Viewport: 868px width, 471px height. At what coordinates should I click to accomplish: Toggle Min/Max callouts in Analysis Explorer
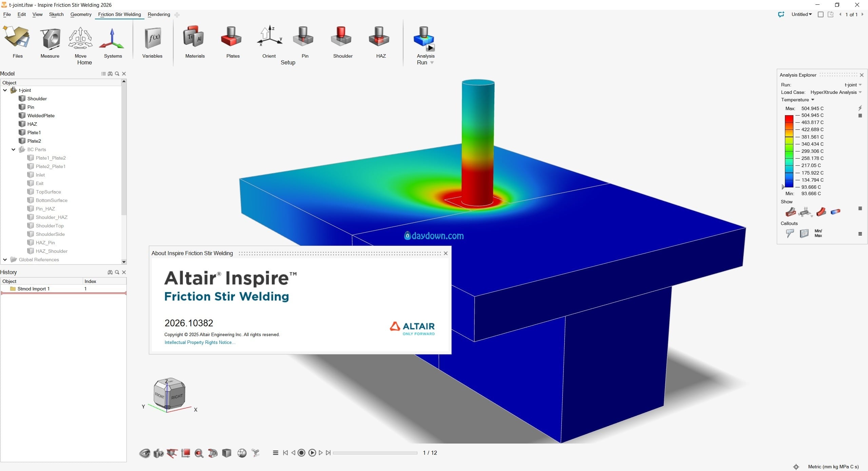tap(818, 233)
